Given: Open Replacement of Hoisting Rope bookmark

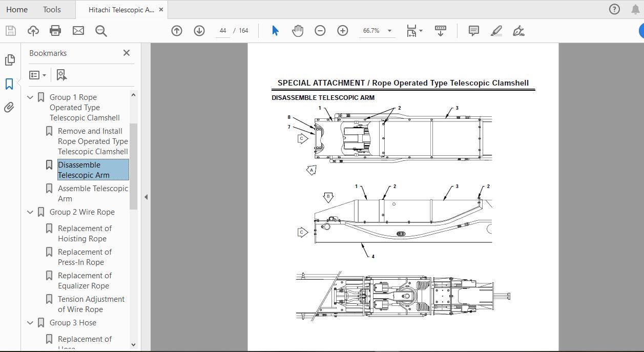Looking at the screenshot, I should coord(85,234).
